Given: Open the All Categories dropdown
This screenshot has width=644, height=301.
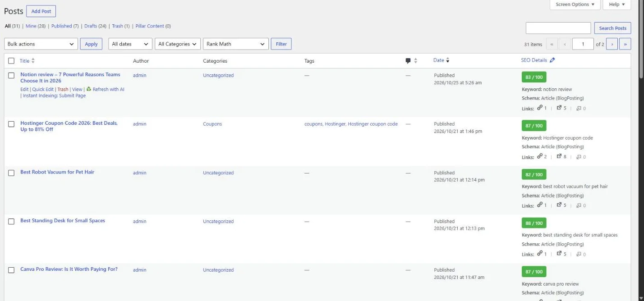Looking at the screenshot, I should click(178, 44).
